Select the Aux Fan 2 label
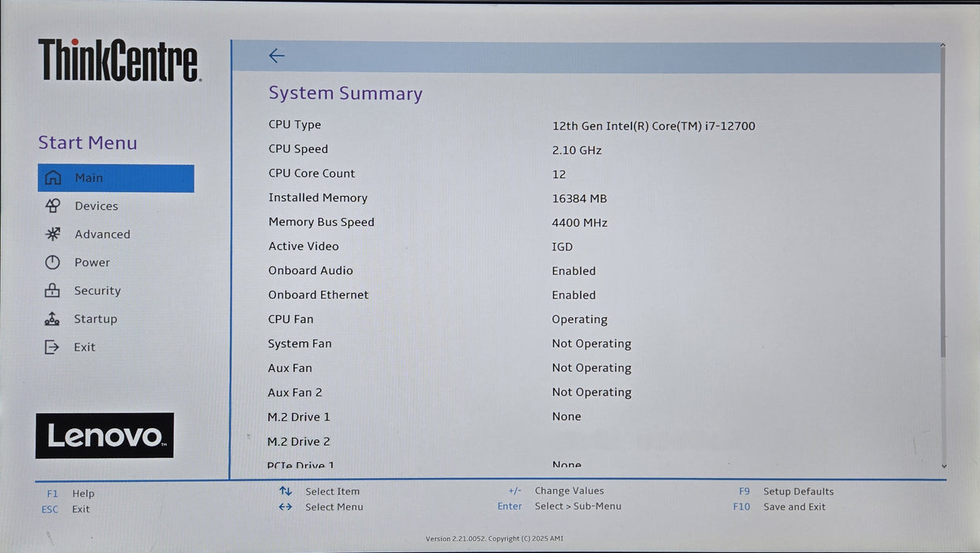 pos(295,393)
